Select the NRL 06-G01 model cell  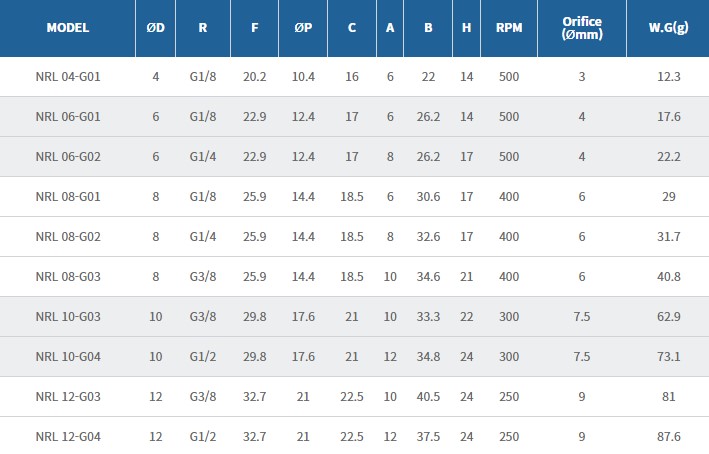click(68, 117)
